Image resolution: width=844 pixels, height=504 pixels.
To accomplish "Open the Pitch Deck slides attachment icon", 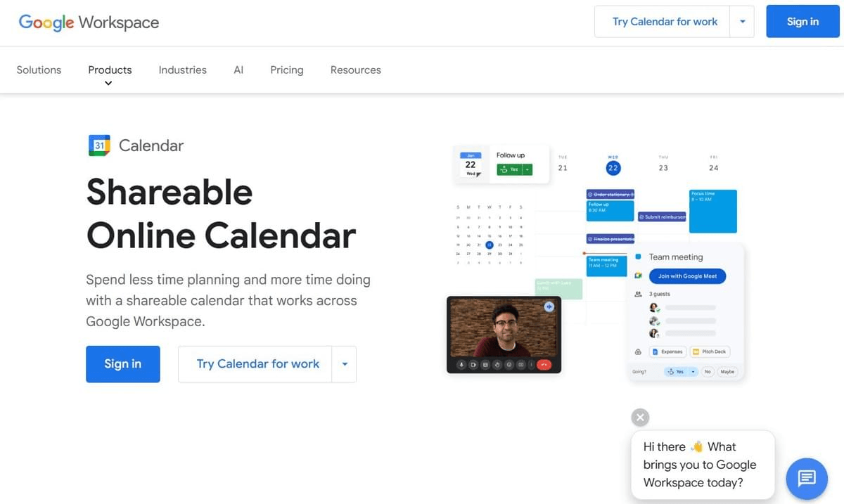I will pos(696,351).
